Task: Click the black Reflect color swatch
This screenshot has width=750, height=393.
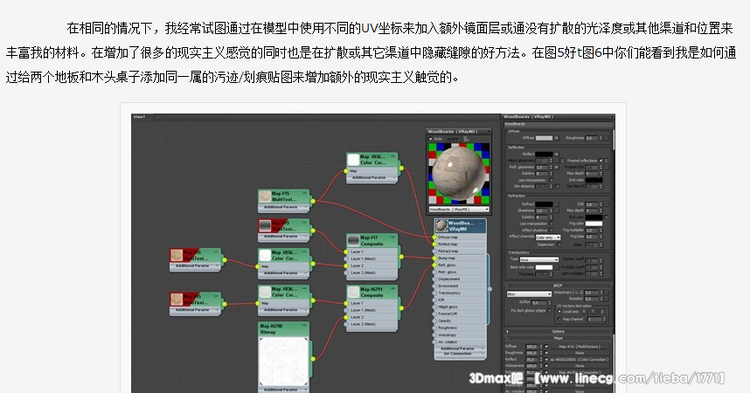Action: point(544,154)
